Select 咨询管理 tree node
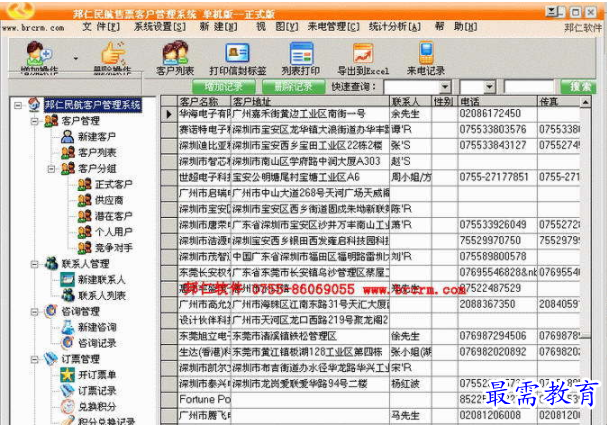This screenshot has height=425, width=607. click(81, 311)
